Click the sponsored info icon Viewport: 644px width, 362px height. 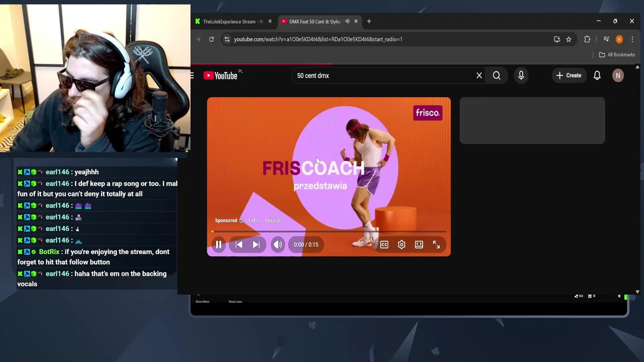(241, 220)
